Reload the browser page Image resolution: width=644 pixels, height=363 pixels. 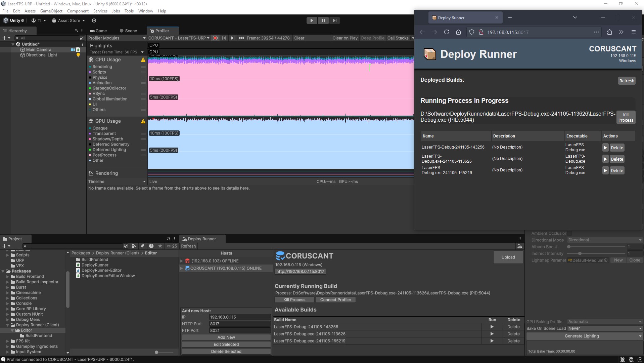pos(446,32)
